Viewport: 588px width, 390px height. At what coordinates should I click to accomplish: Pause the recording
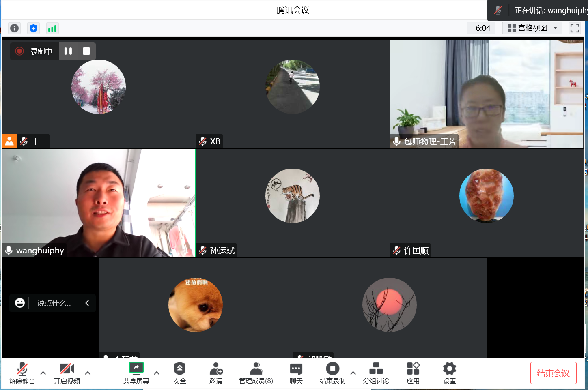click(68, 51)
